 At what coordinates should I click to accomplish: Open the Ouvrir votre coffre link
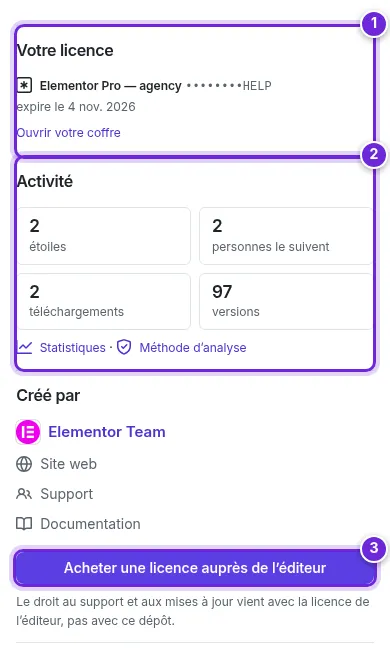[69, 132]
